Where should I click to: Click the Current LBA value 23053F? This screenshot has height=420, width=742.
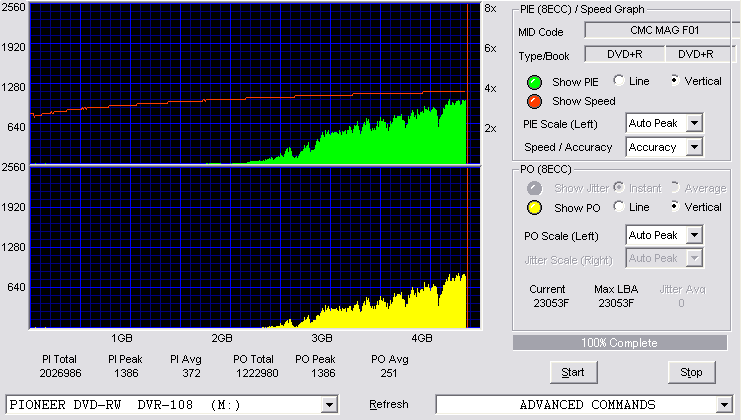click(551, 303)
